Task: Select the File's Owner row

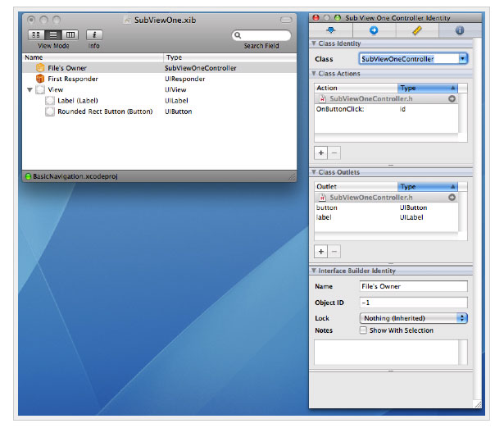Action: point(160,68)
